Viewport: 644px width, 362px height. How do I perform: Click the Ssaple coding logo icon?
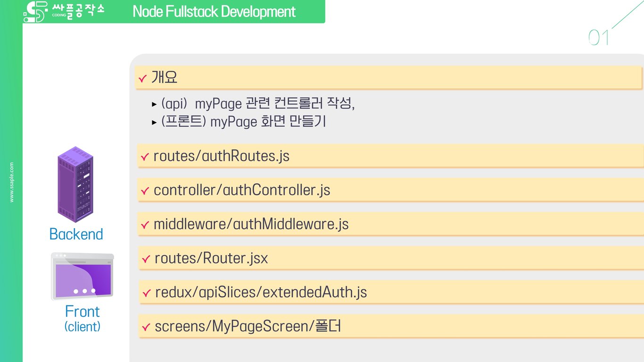[x=36, y=12]
